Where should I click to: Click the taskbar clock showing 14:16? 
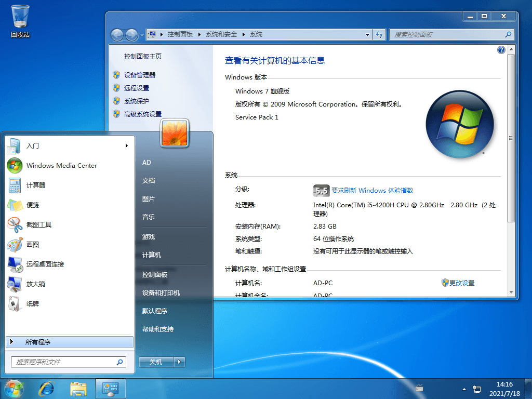(x=504, y=389)
